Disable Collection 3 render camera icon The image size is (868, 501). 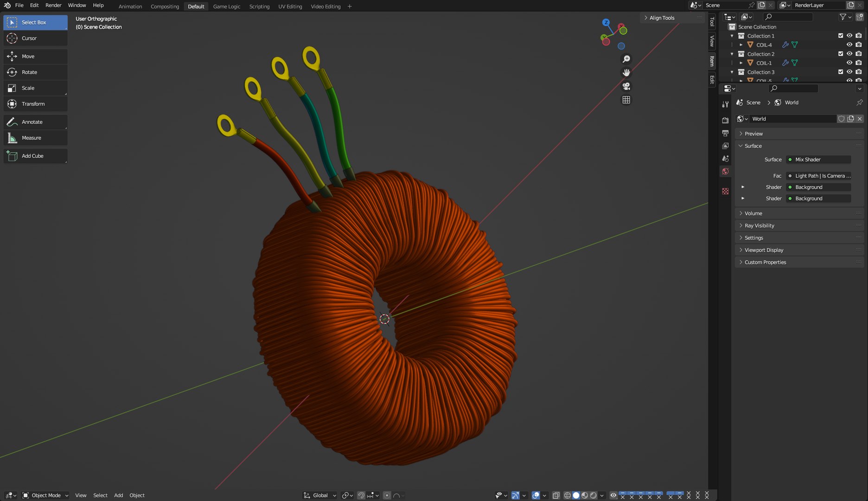859,72
